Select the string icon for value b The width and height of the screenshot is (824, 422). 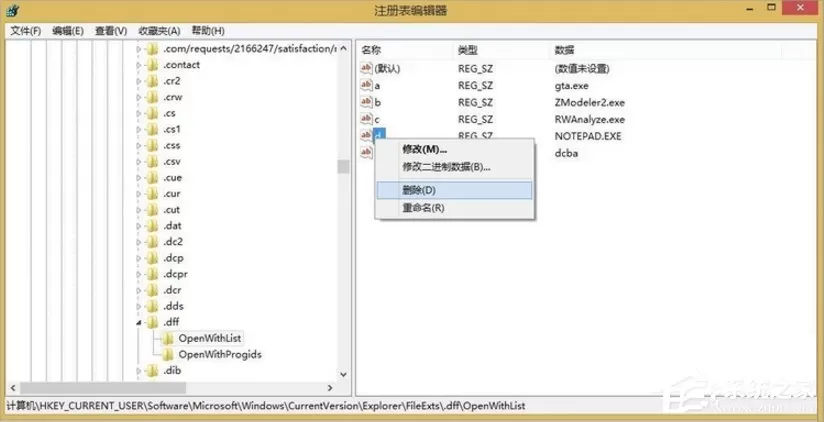[366, 102]
